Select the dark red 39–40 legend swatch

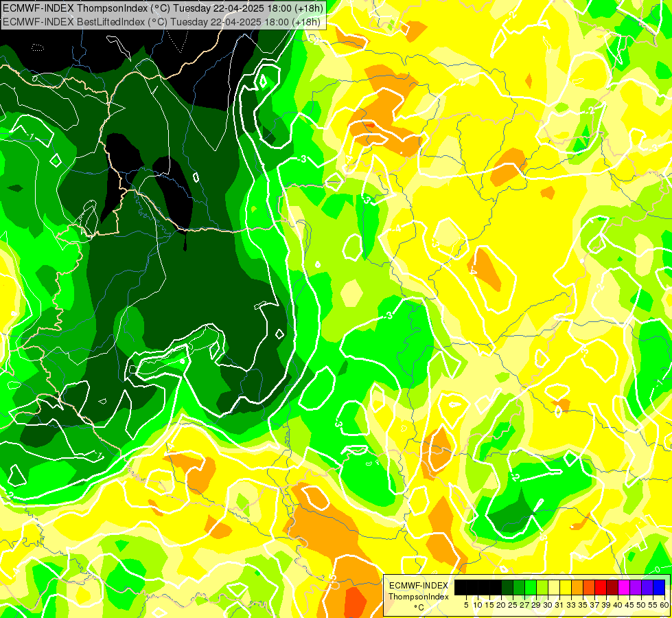point(612,587)
